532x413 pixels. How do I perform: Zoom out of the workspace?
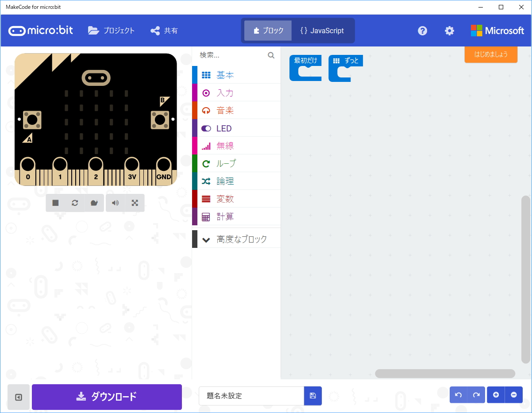(514, 394)
